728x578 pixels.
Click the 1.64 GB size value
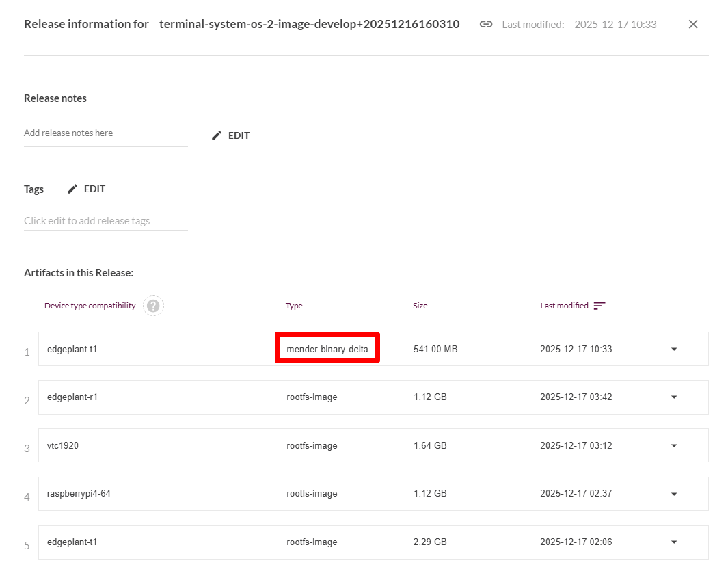point(430,445)
